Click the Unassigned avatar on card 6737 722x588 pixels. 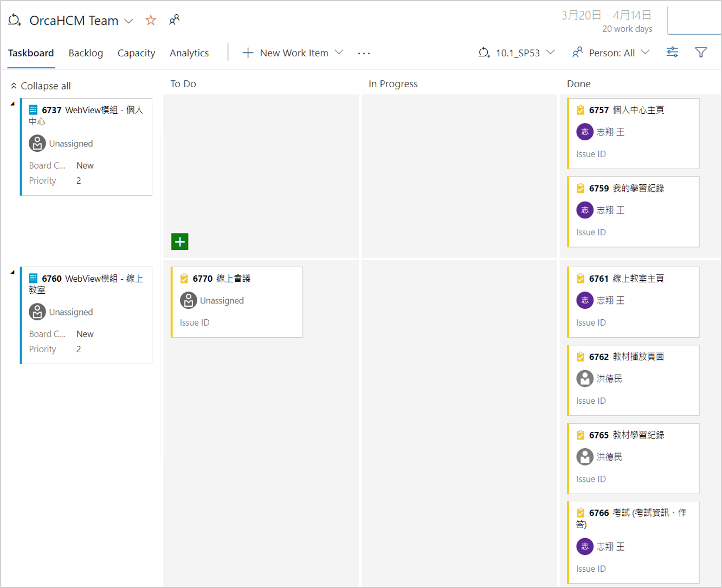(37, 143)
